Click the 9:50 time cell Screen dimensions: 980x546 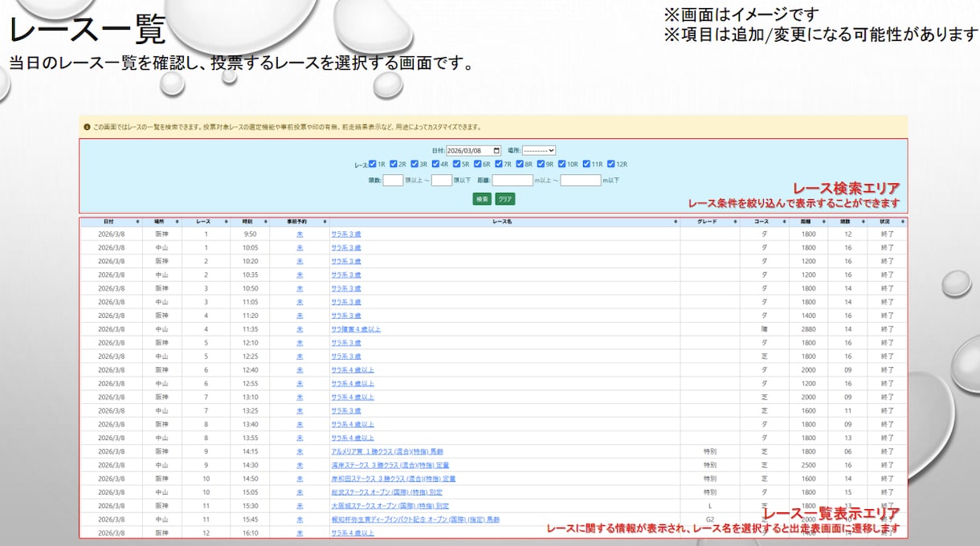pos(250,234)
